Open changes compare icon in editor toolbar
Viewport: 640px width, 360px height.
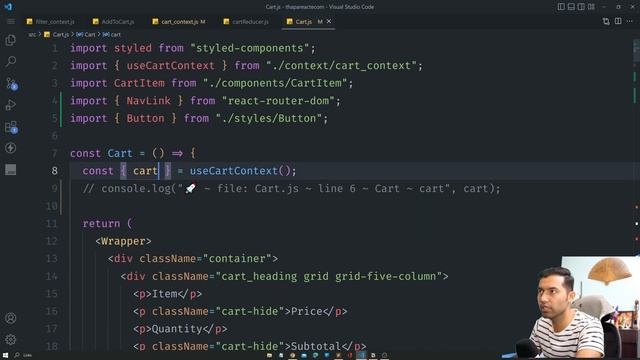pos(606,21)
